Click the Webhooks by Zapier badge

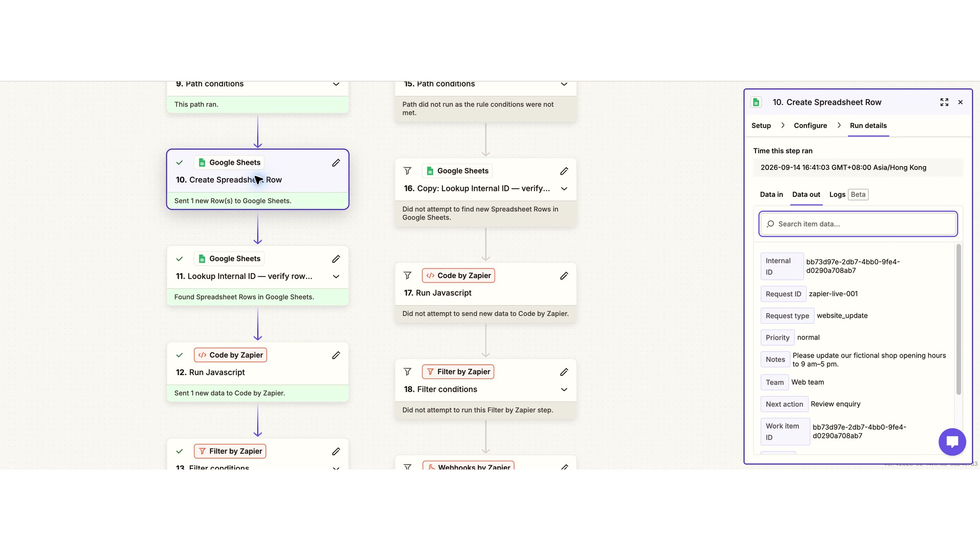469,466
